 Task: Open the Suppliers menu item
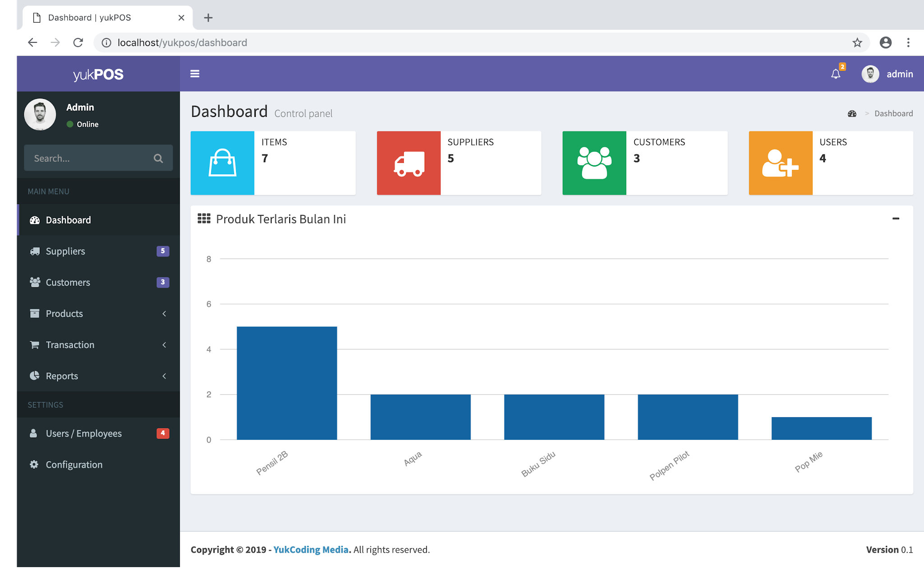[65, 251]
